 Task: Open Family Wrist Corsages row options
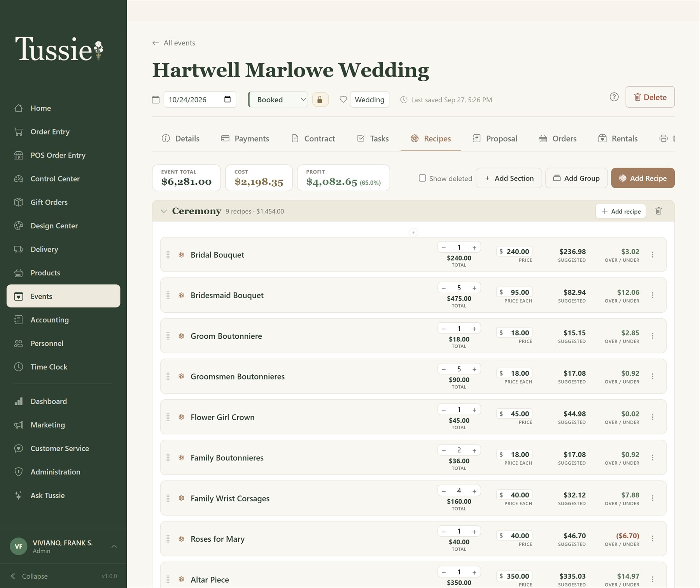pyautogui.click(x=653, y=498)
